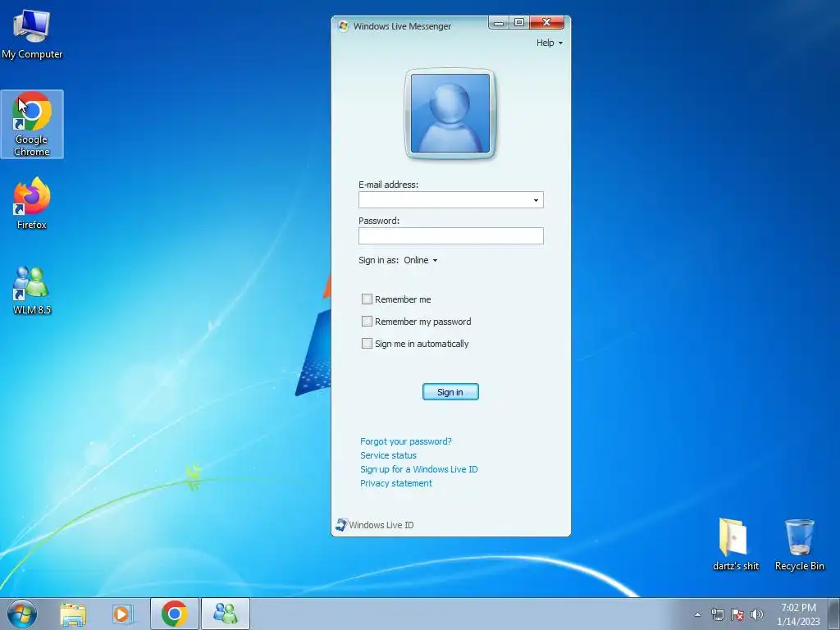
Task: Launch Windows Media Player from taskbar
Action: [122, 614]
